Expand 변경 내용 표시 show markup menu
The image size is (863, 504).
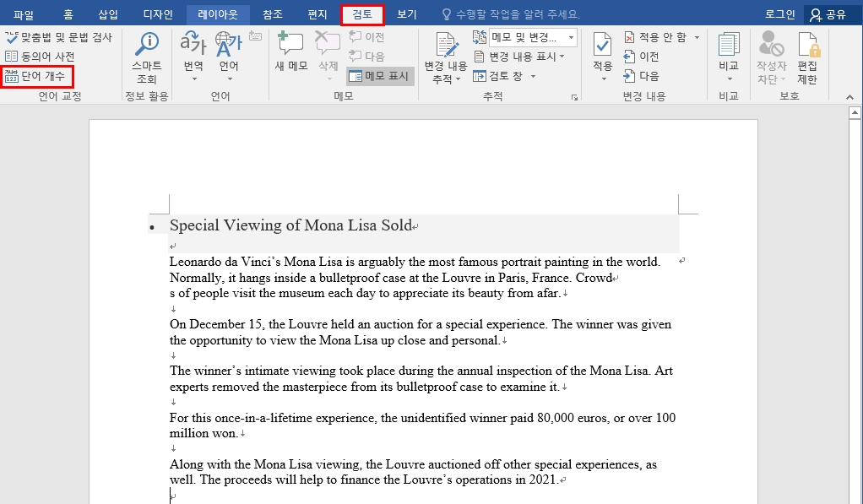pos(519,56)
